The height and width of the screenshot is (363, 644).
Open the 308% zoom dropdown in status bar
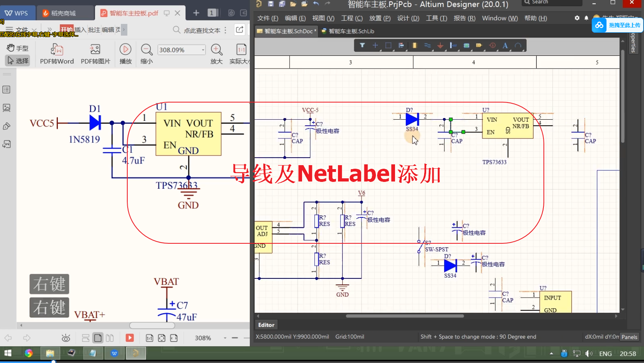pos(225,338)
